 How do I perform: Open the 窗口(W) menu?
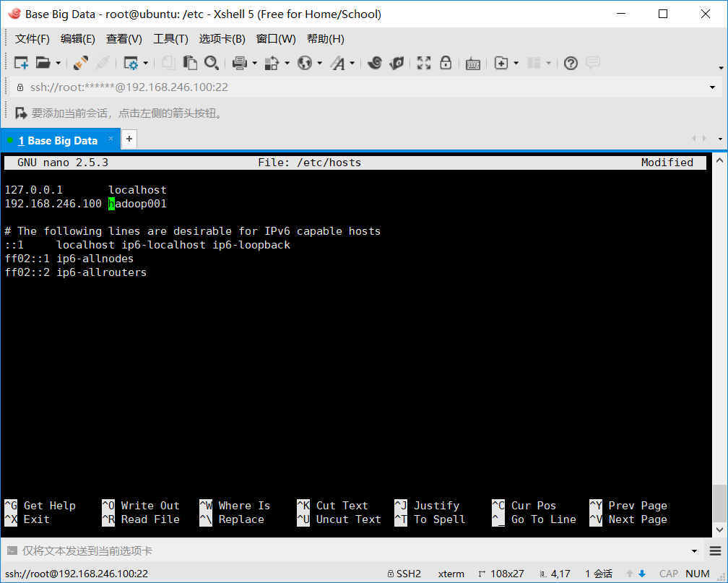pos(276,38)
